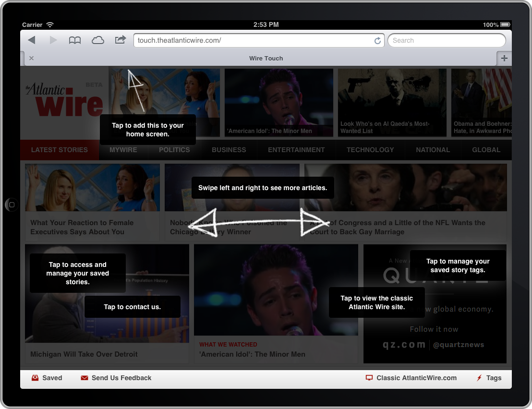Image resolution: width=532 pixels, height=409 pixels.
Task: Switch to the National section
Action: pyautogui.click(x=433, y=150)
